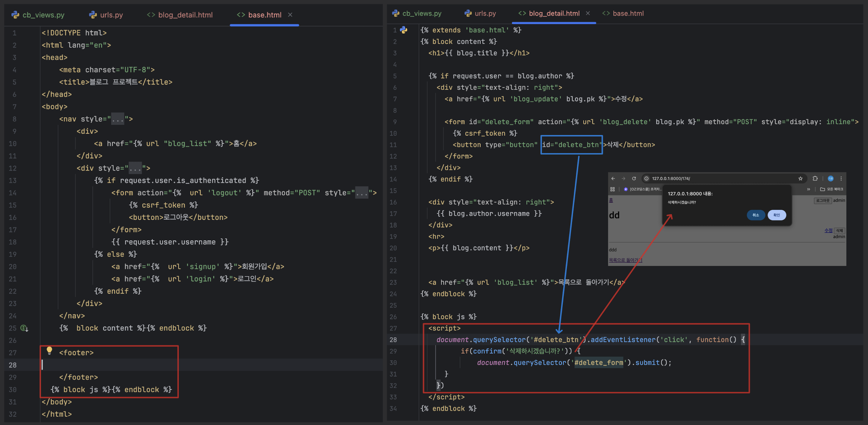Show hidden bookmarks with double chevron
Viewport: 868px width, 425px height.
(808, 189)
